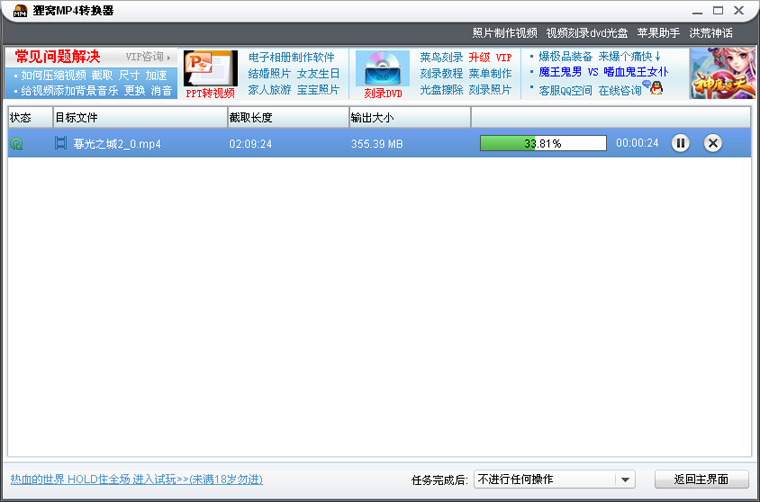Open the 刻录教程 link
The width and height of the screenshot is (760, 502).
pyautogui.click(x=442, y=74)
